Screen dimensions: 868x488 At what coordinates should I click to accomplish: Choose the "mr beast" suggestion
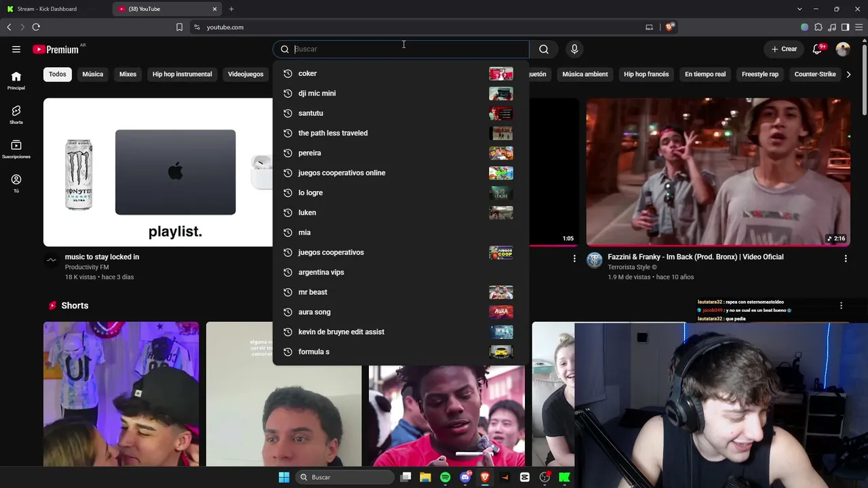pyautogui.click(x=400, y=292)
